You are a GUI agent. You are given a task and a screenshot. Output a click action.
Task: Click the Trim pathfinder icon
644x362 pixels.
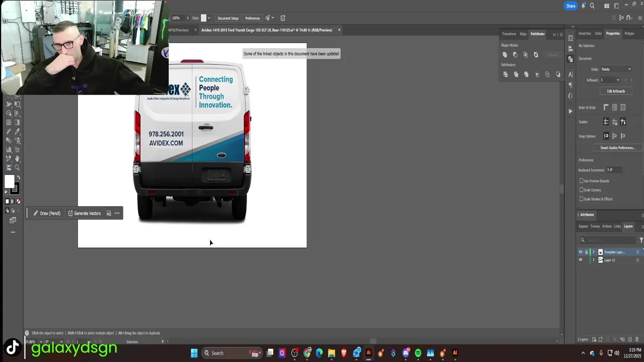click(x=516, y=74)
